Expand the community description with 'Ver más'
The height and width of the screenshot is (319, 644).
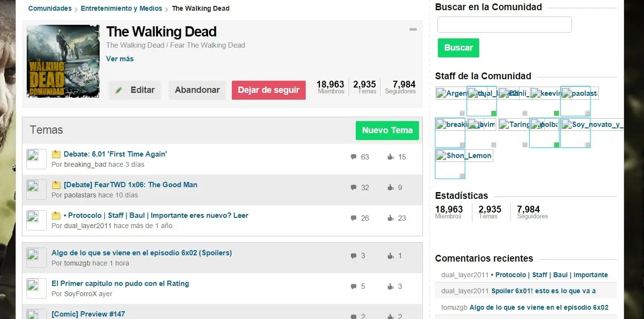[x=120, y=59]
